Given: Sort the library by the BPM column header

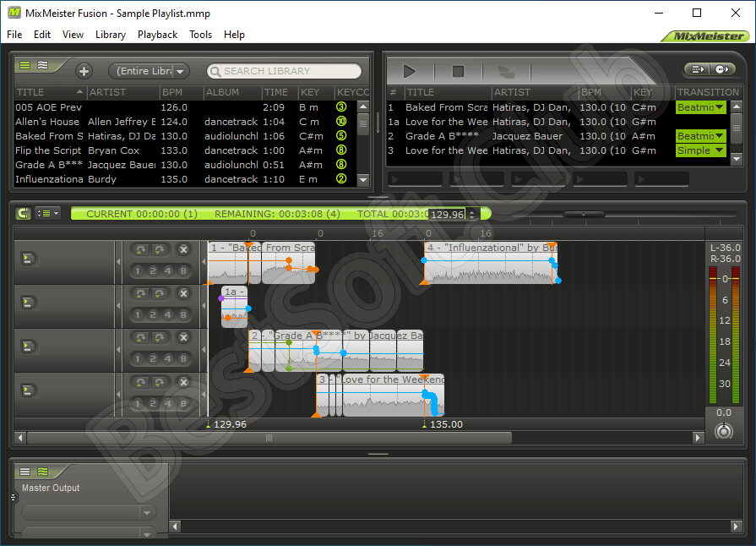Looking at the screenshot, I should click(172, 92).
